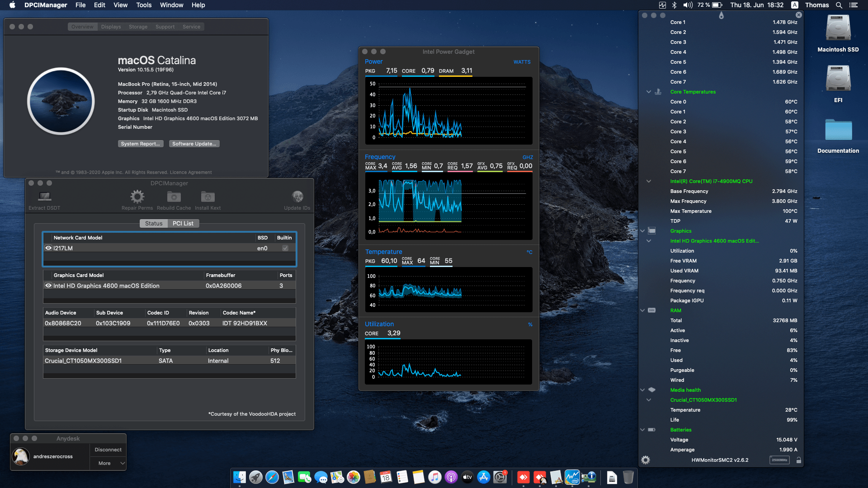Viewport: 868px width, 488px height.
Task: Switch to Displays tab in About This Mac
Action: pyautogui.click(x=111, y=27)
